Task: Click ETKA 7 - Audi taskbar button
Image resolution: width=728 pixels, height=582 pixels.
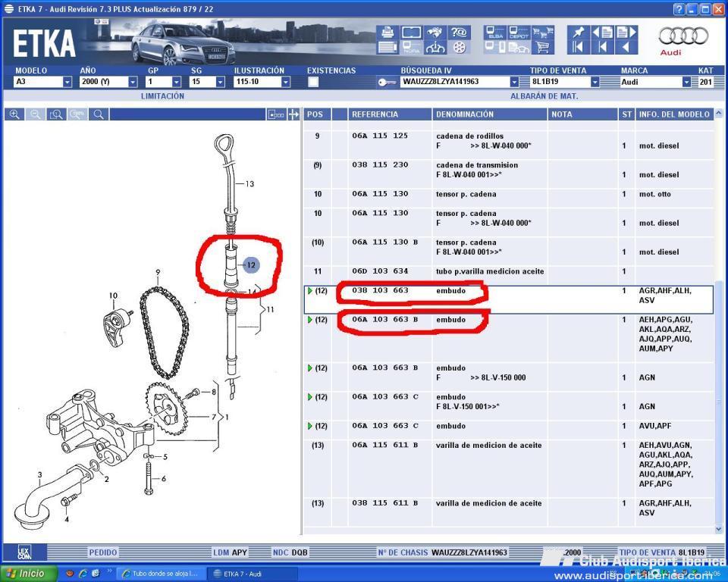Action: click(x=251, y=574)
